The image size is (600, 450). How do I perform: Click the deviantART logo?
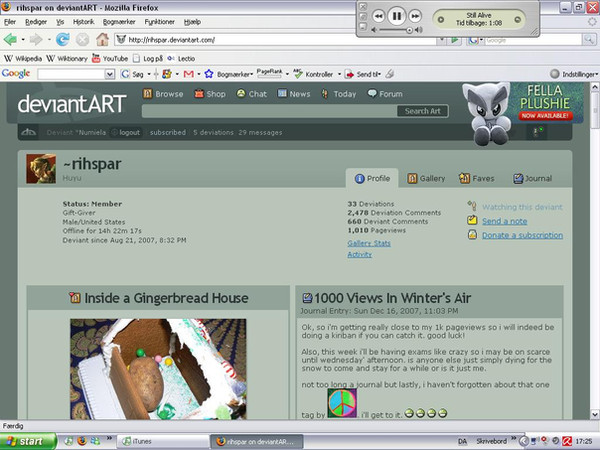[x=72, y=104]
